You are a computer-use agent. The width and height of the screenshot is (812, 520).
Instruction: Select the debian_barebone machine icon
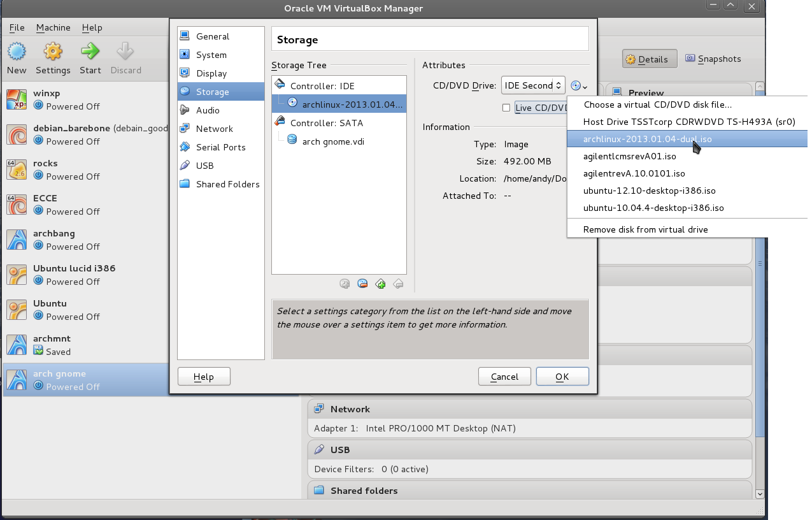17,134
